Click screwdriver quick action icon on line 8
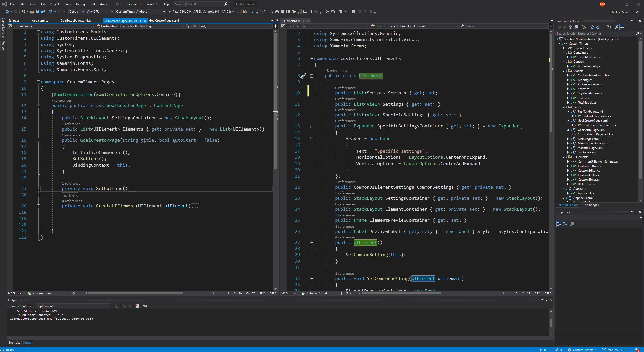This screenshot has width=644, height=352. pos(303,76)
